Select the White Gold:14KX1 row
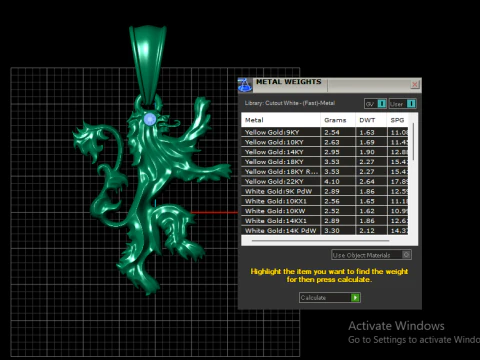480x360 pixels. click(x=324, y=221)
